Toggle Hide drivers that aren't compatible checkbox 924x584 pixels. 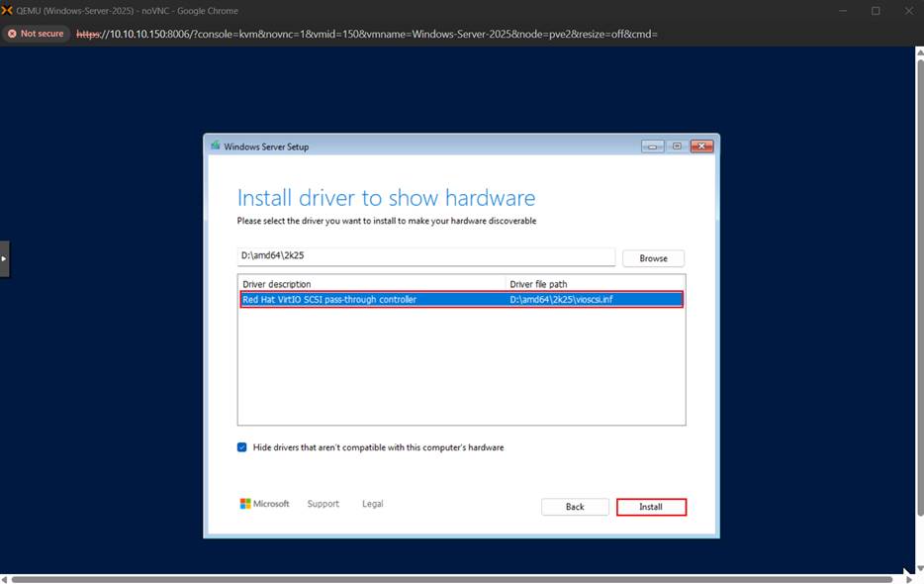[242, 447]
